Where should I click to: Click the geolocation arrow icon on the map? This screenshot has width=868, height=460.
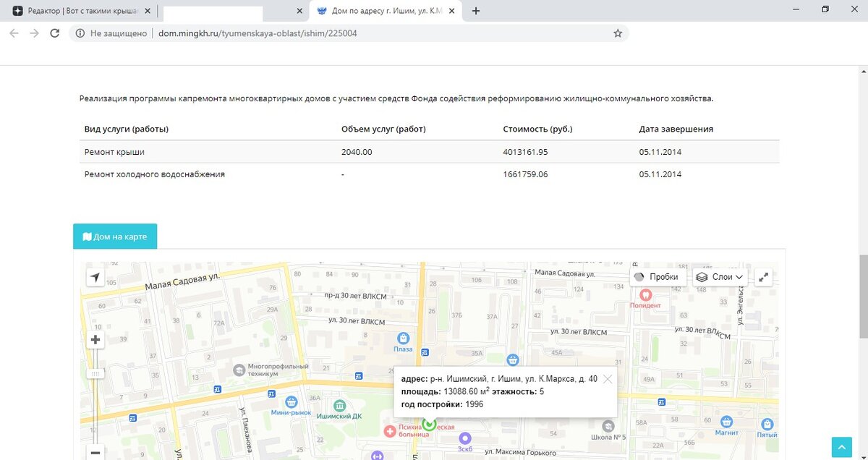click(95, 277)
